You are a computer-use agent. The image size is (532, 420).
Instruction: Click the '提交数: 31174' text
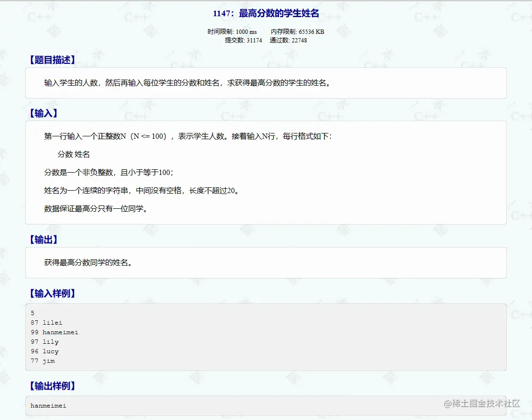(x=243, y=40)
